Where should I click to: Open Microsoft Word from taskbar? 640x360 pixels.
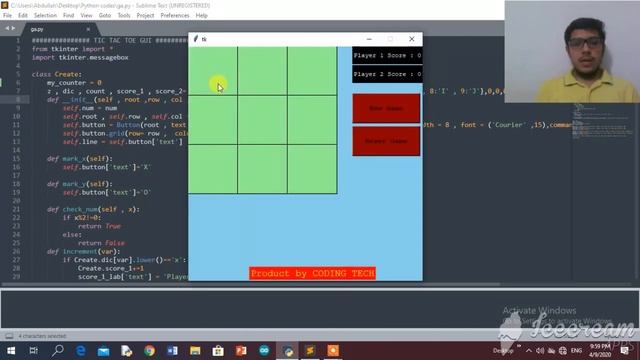pos(172,351)
